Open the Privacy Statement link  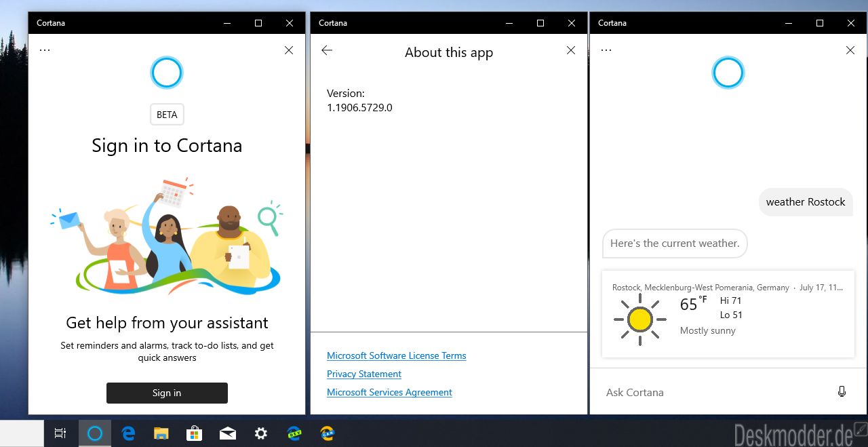(x=364, y=374)
